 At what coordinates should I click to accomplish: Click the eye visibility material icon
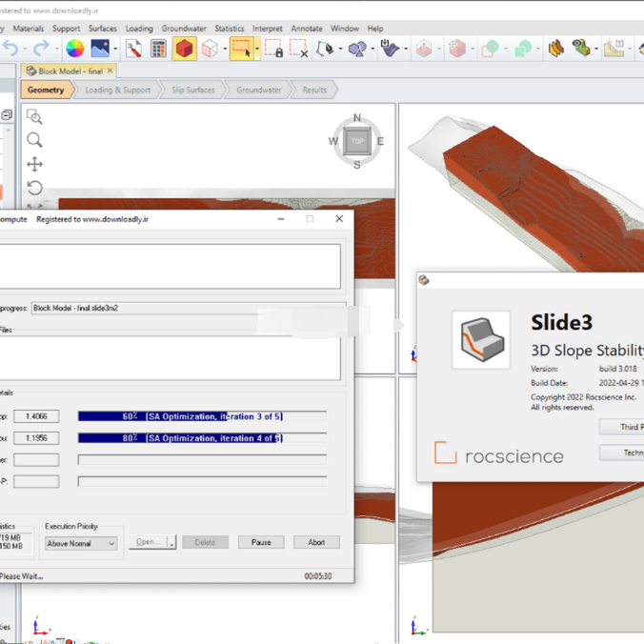coord(581,48)
